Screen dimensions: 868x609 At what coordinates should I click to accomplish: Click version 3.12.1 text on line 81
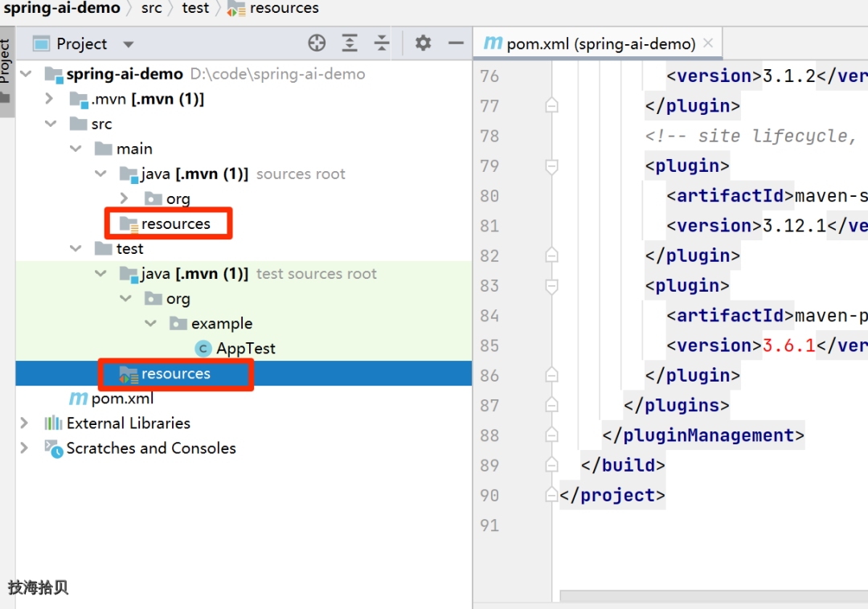pyautogui.click(x=794, y=226)
